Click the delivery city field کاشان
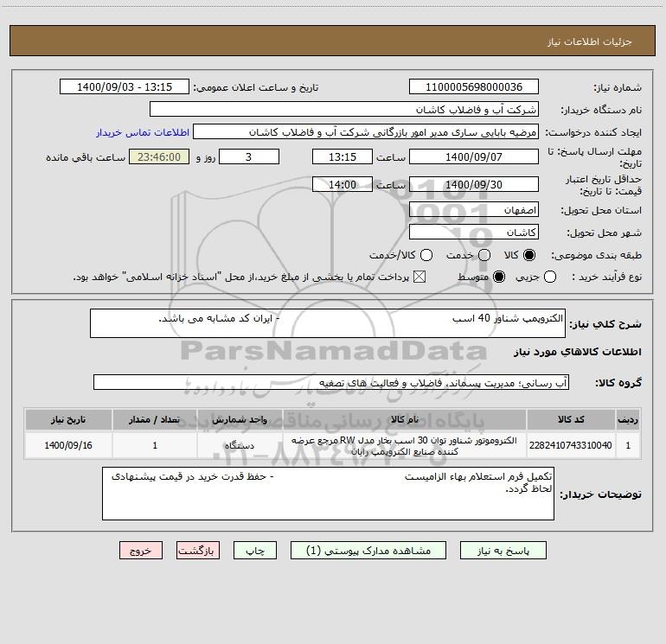Viewport: 666px width, 644px height. tap(474, 232)
